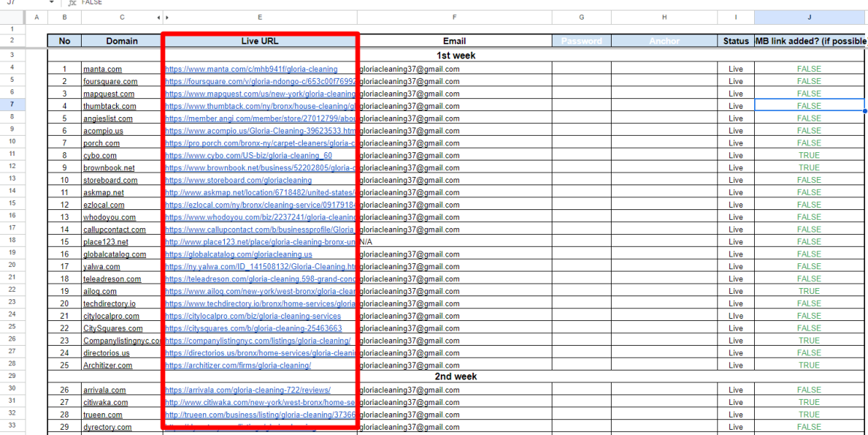
Task: Select the N/A email cell for place123.net
Action: 454,241
